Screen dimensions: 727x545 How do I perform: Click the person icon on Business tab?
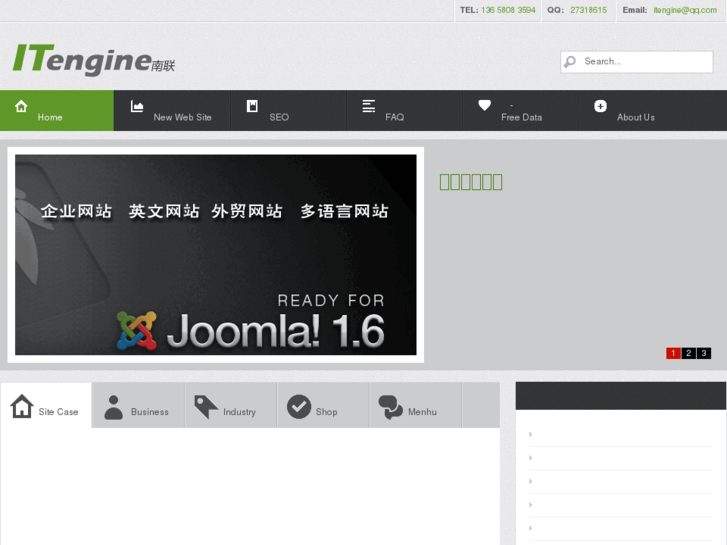tap(114, 407)
